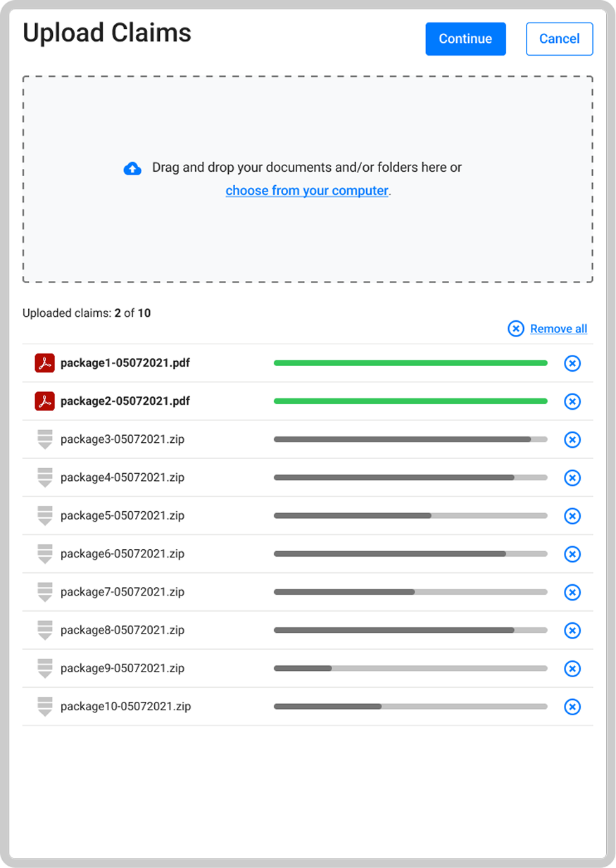Click the Continue button

click(x=465, y=39)
